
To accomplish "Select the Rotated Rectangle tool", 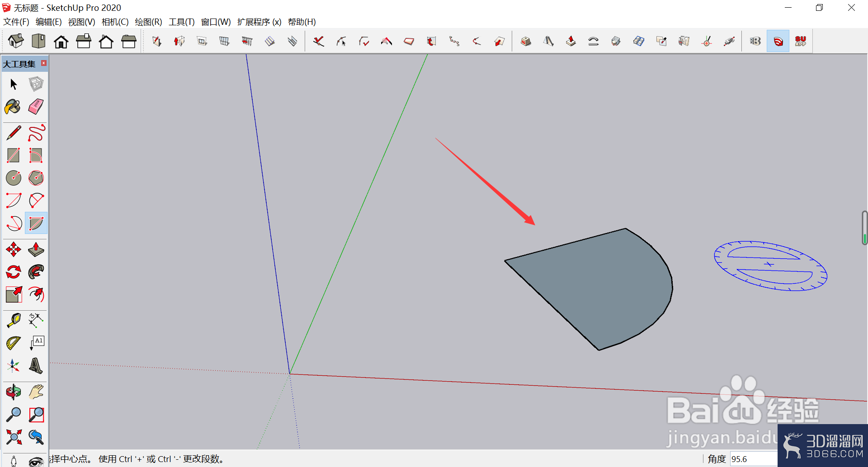I will click(36, 155).
